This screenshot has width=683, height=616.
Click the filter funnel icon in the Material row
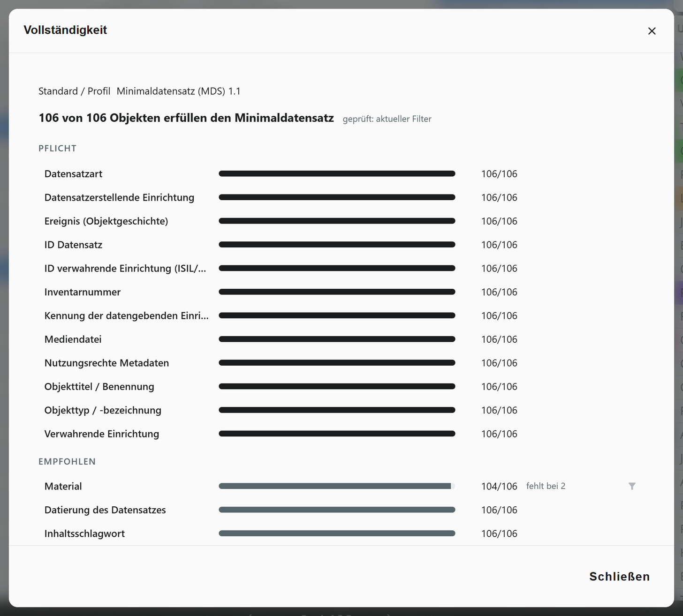point(632,486)
